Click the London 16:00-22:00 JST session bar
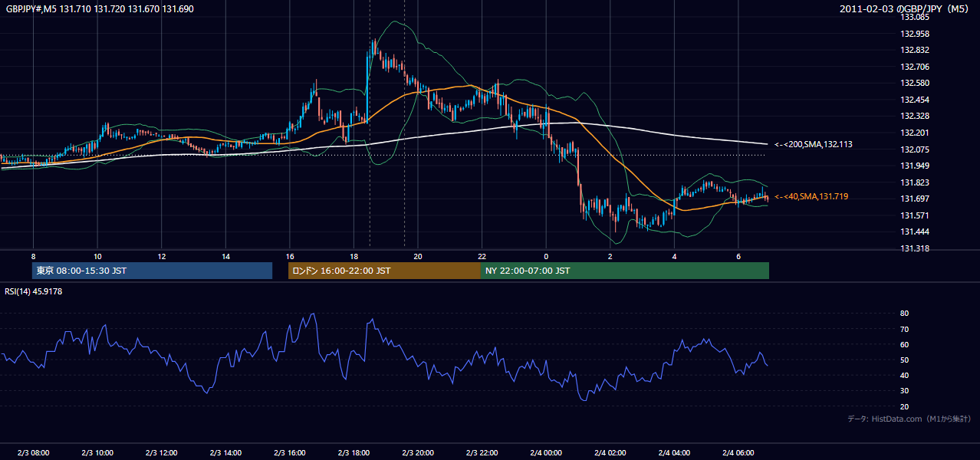 coord(384,271)
